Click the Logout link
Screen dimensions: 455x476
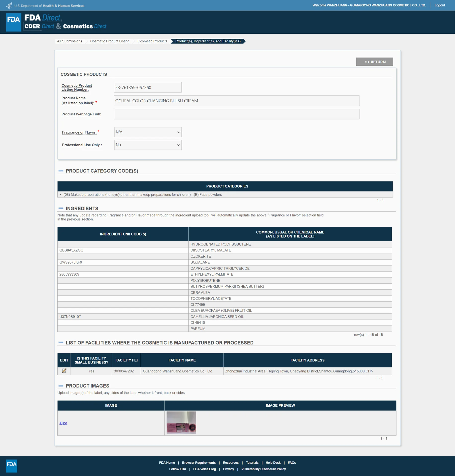[440, 5]
